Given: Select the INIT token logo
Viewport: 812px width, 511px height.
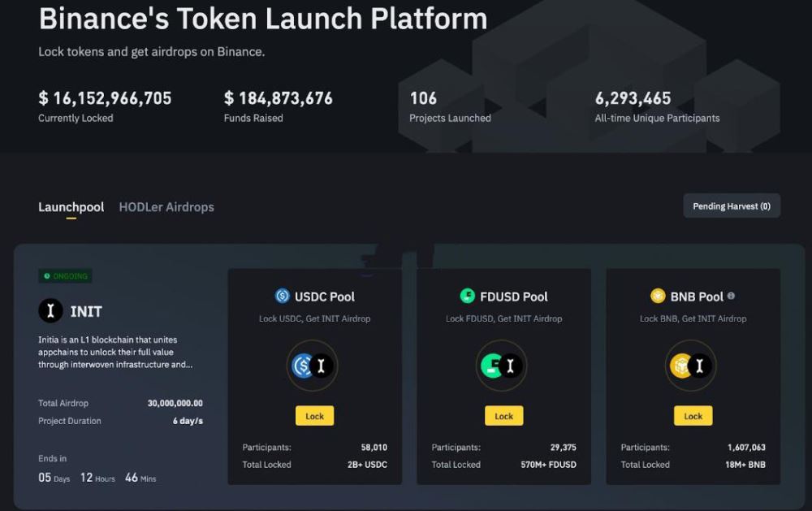Looking at the screenshot, I should tap(50, 311).
